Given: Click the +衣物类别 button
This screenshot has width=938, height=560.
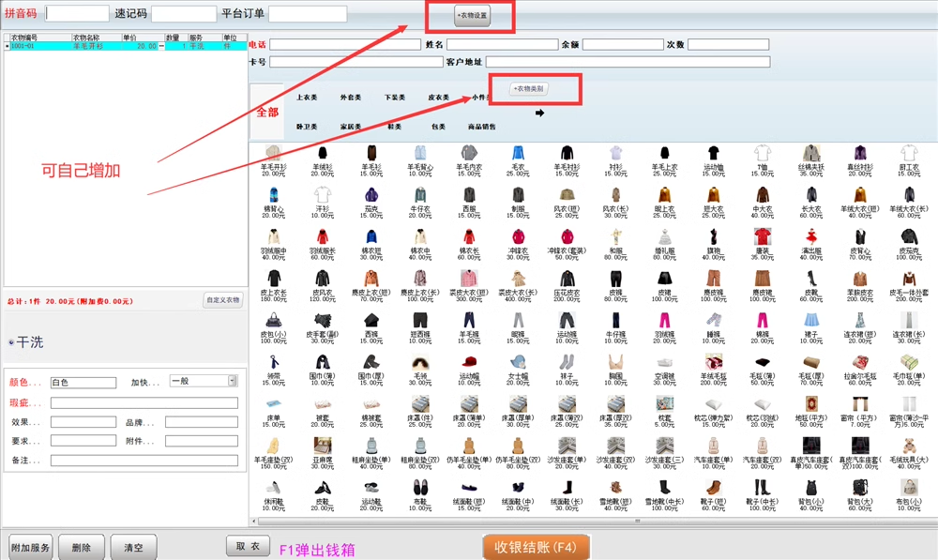Looking at the screenshot, I should (x=529, y=88).
